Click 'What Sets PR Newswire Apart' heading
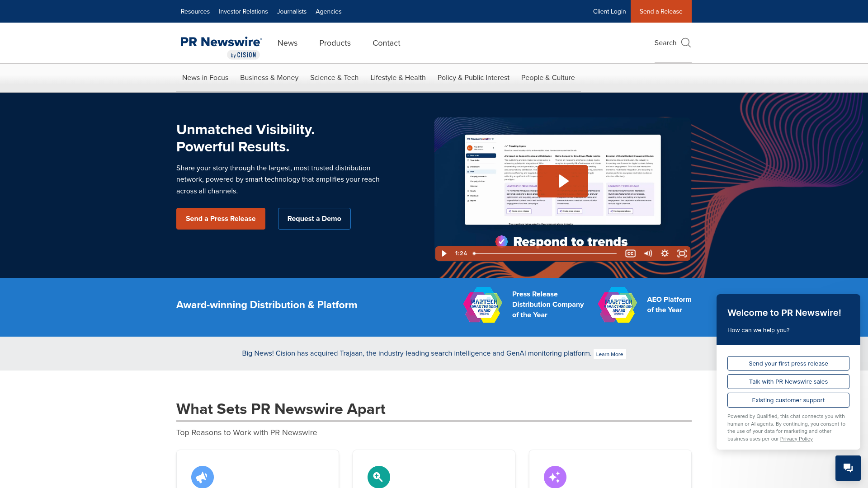Screen dimensions: 868x488 tap(281, 409)
